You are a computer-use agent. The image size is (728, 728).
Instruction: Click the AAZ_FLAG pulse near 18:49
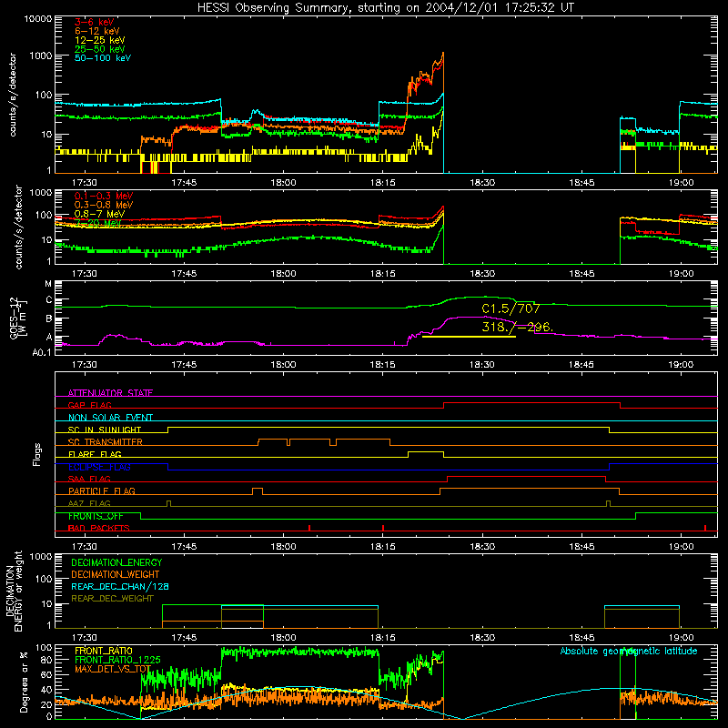point(608,503)
